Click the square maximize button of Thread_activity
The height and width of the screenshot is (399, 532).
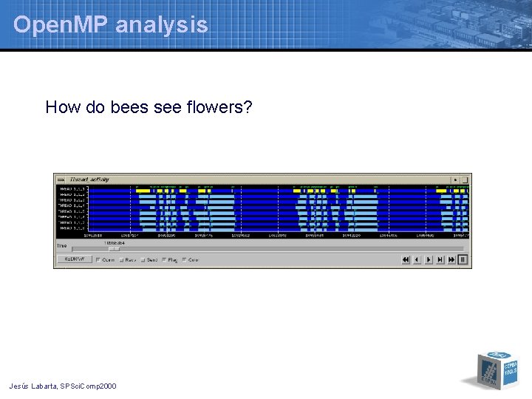[465, 180]
